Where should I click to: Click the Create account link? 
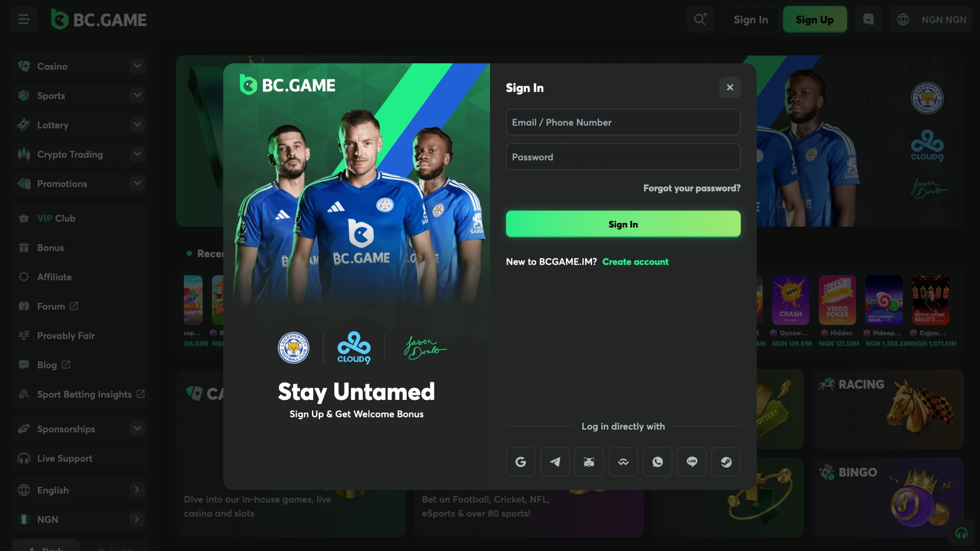coord(635,260)
